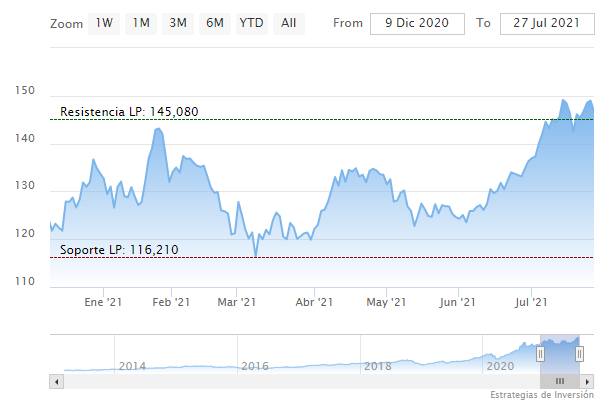Image resolution: width=607 pixels, height=410 pixels.
Task: Edit the From date field
Action: click(417, 22)
